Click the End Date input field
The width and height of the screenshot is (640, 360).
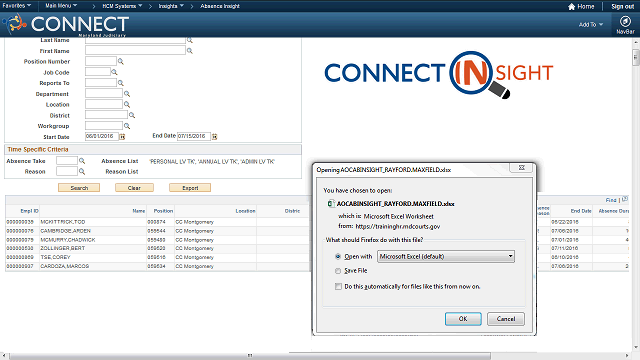194,136
